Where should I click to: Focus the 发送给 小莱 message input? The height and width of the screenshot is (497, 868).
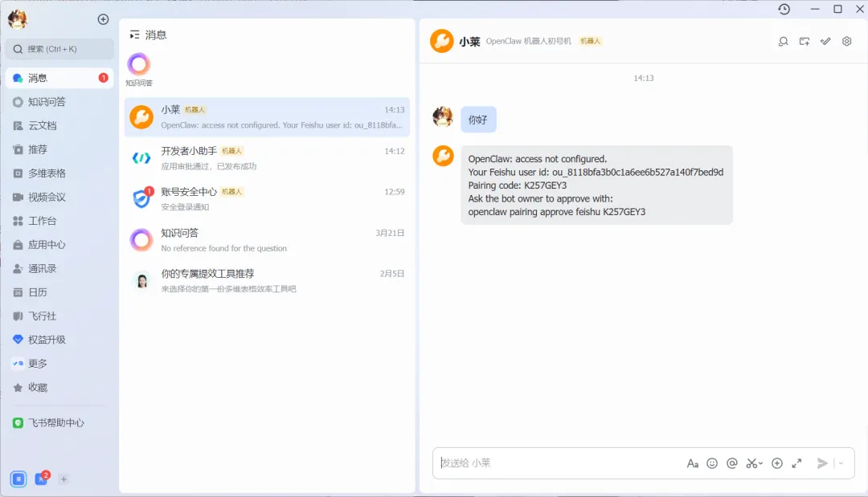coord(559,462)
